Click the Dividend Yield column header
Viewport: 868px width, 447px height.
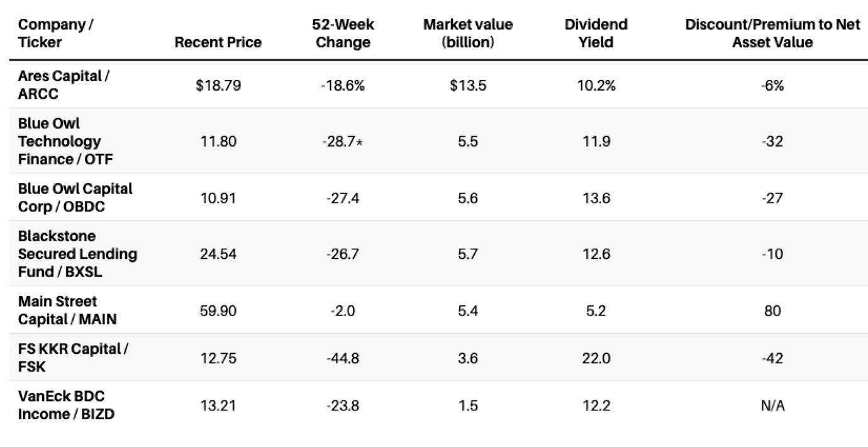pos(596,34)
